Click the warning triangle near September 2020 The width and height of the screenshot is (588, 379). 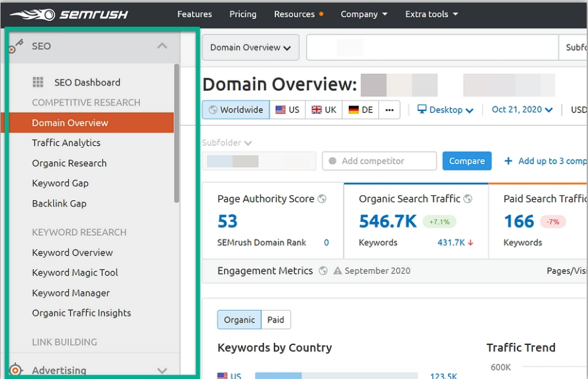[x=338, y=270]
